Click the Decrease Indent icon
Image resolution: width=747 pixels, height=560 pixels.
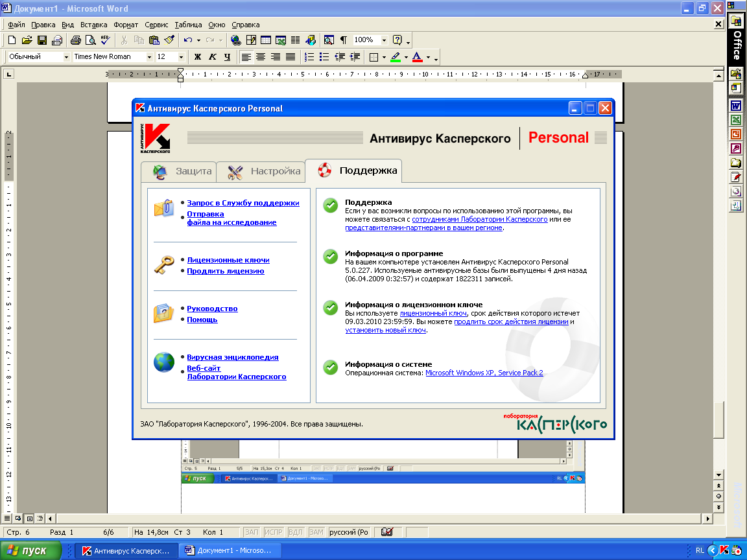[x=340, y=57]
